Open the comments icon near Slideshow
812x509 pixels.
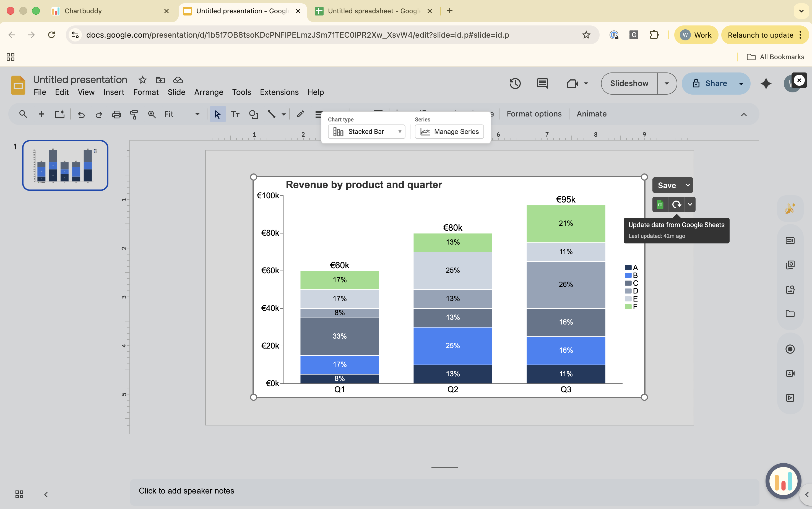[542, 83]
